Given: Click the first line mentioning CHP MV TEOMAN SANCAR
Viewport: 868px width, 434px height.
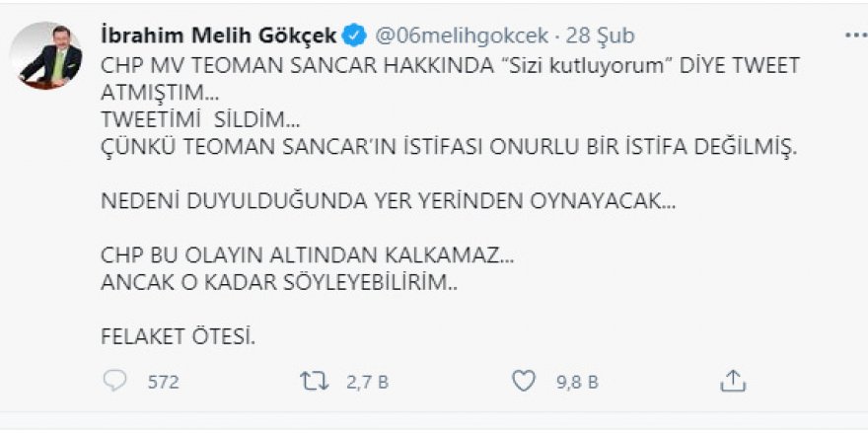Looking at the screenshot, I should coord(453,64).
